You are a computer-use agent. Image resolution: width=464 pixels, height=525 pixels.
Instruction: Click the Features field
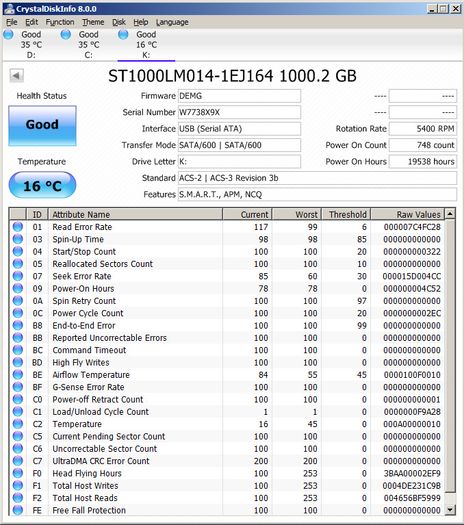317,195
